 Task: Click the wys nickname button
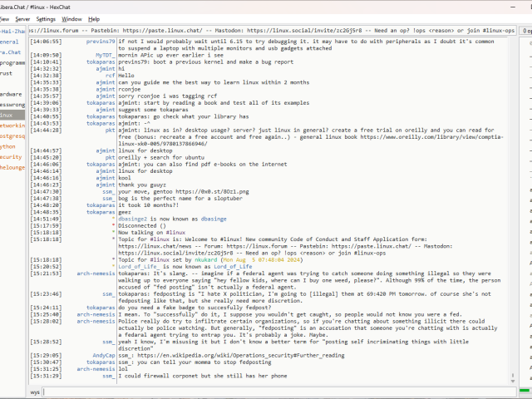pos(35,390)
